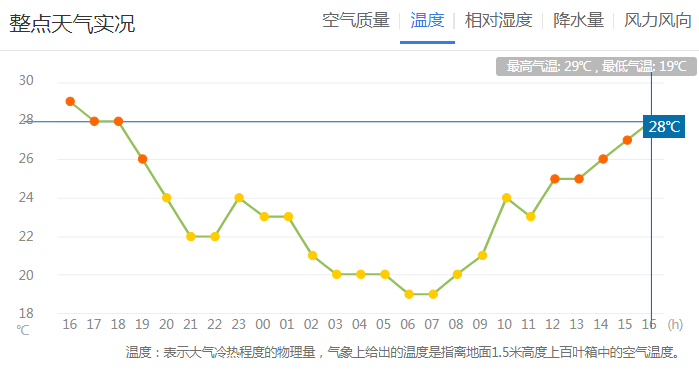The height and width of the screenshot is (370, 699).
Task: Select the data point at hour 03
Action: click(337, 274)
